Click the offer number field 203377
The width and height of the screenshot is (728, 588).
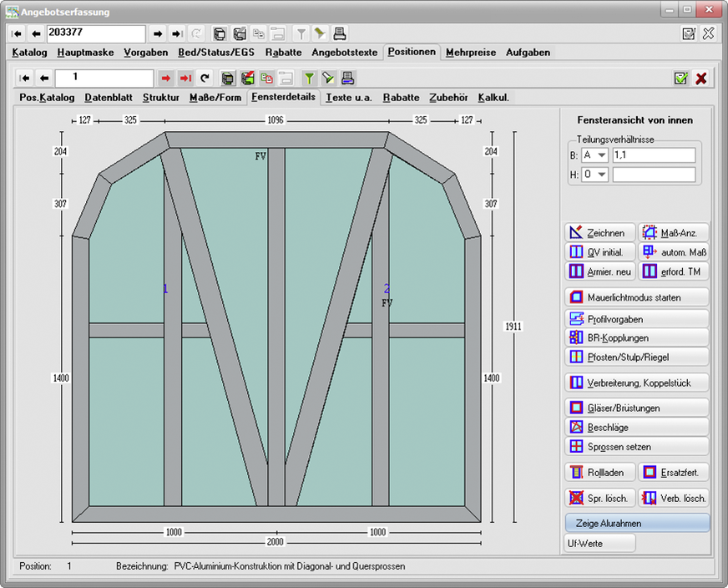point(96,34)
